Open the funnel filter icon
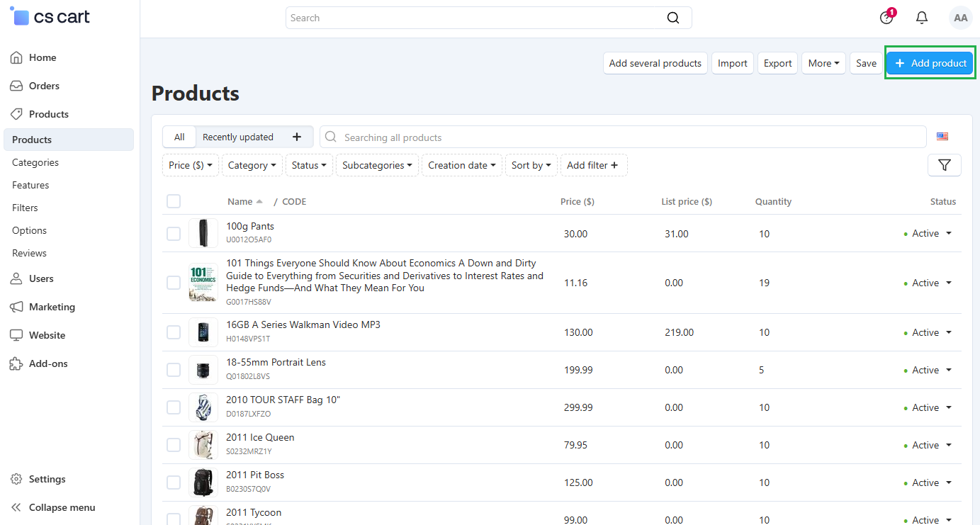This screenshot has width=980, height=525. pyautogui.click(x=945, y=165)
